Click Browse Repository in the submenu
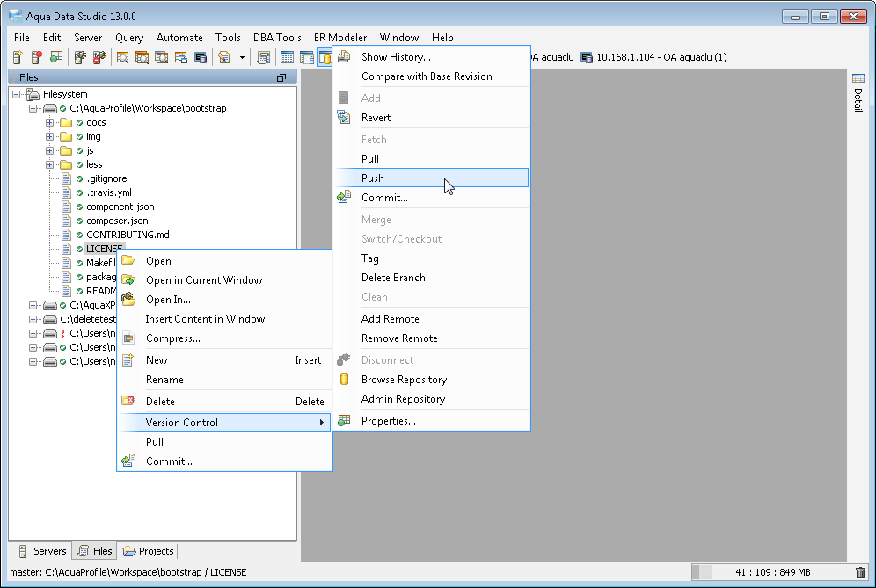Image resolution: width=876 pixels, height=588 pixels. (x=431, y=380)
